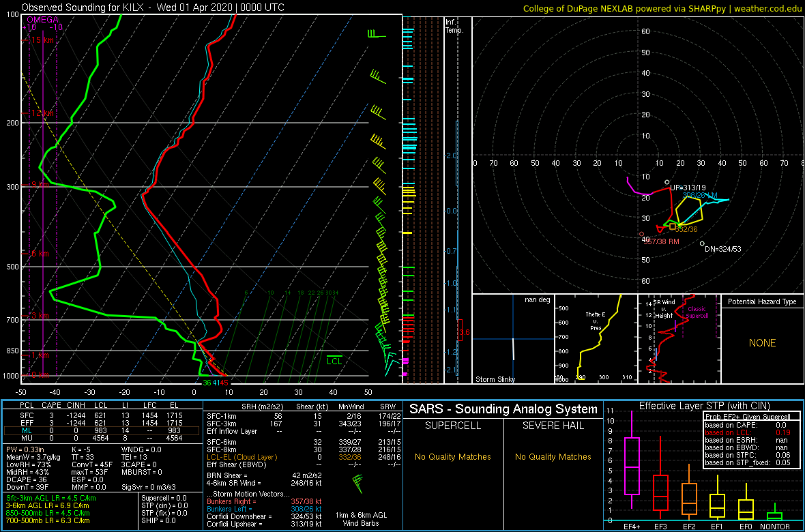Click the LowRH = 73% value
Viewport: 805px width, 532px height.
[x=29, y=464]
